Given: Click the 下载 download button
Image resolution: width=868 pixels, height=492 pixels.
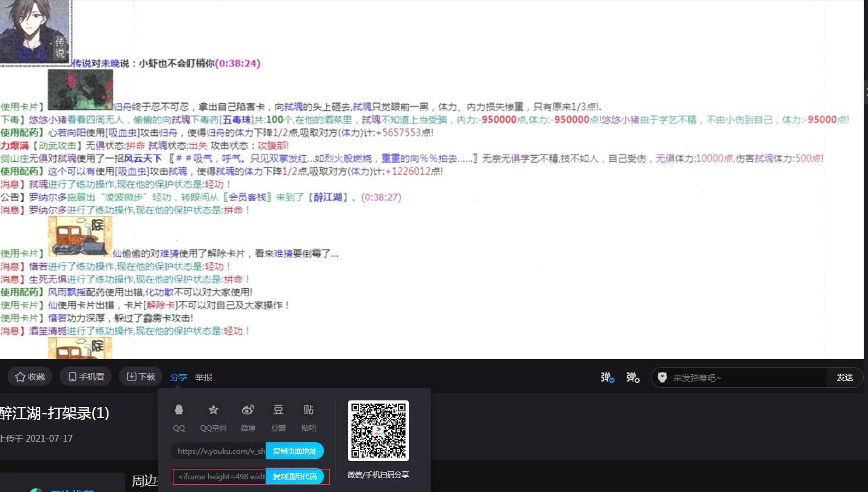Looking at the screenshot, I should (141, 377).
